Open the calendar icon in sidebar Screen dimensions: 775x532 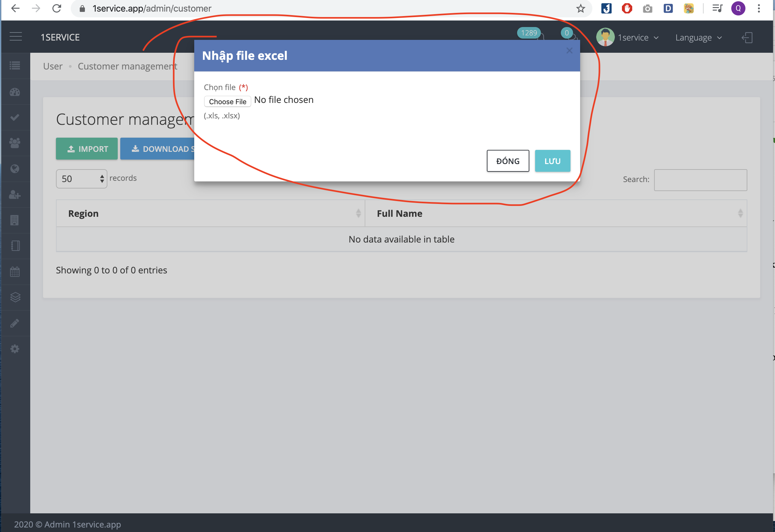[15, 271]
